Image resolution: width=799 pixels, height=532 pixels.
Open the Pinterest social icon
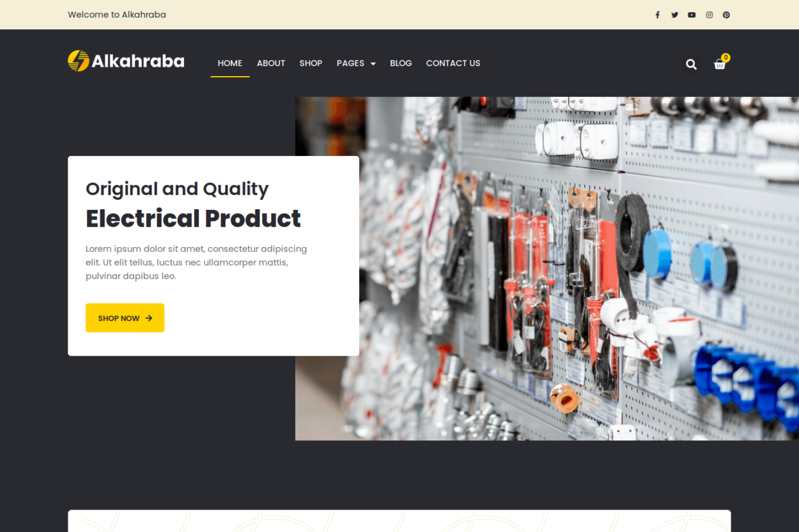(726, 14)
